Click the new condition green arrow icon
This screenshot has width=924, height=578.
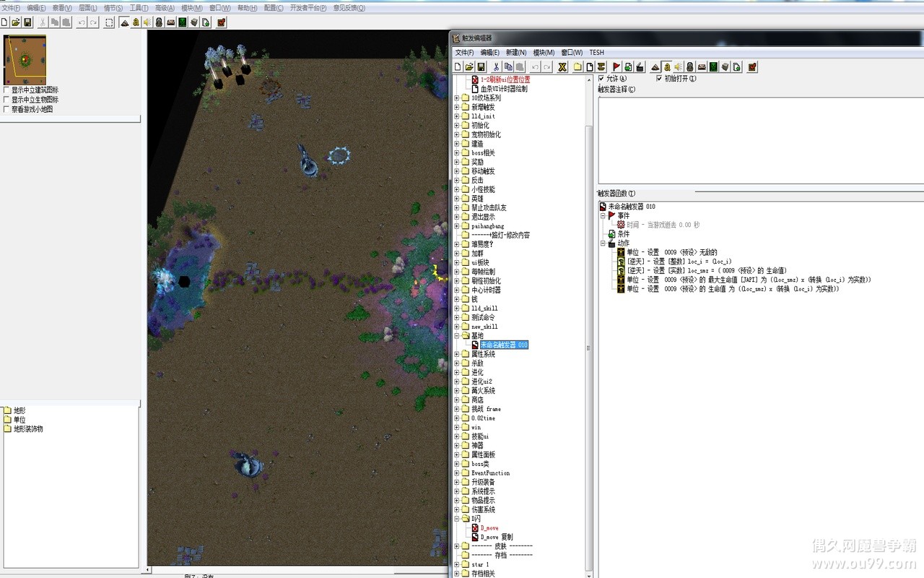tap(628, 67)
